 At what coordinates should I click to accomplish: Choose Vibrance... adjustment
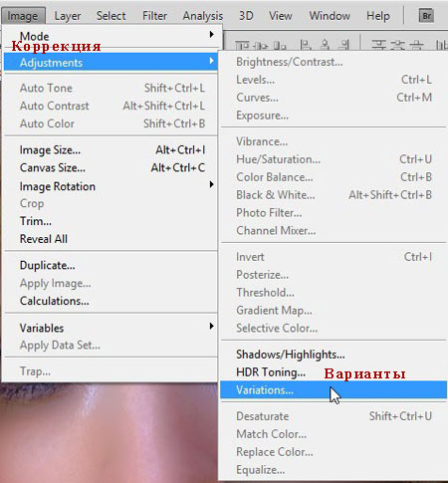[334, 141]
